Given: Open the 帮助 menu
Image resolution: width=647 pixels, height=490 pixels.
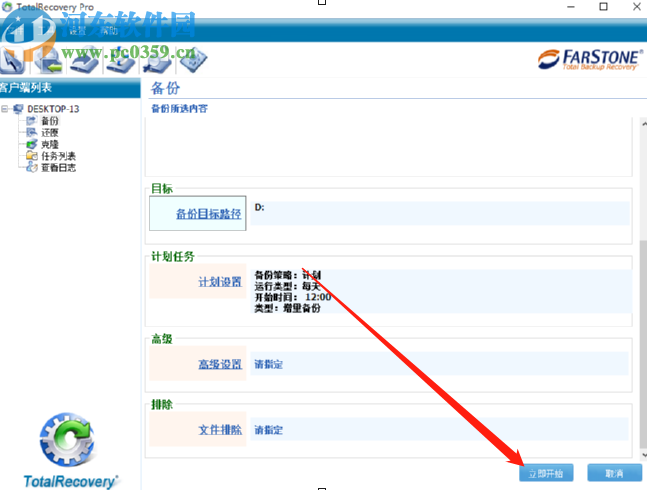Looking at the screenshot, I should click(x=109, y=31).
